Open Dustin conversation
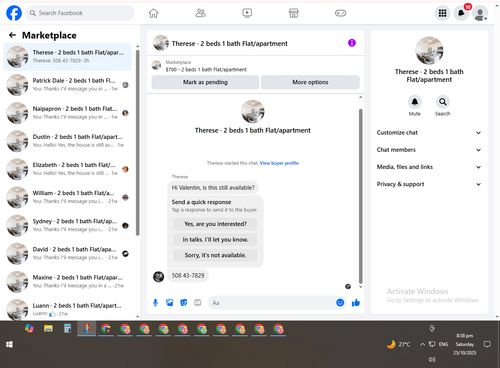Screen dimensions: 500x368 [x=68, y=141]
